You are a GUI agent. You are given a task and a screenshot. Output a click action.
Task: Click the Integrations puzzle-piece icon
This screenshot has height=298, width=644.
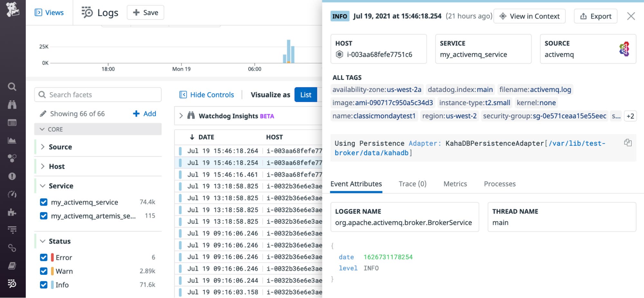pyautogui.click(x=12, y=212)
